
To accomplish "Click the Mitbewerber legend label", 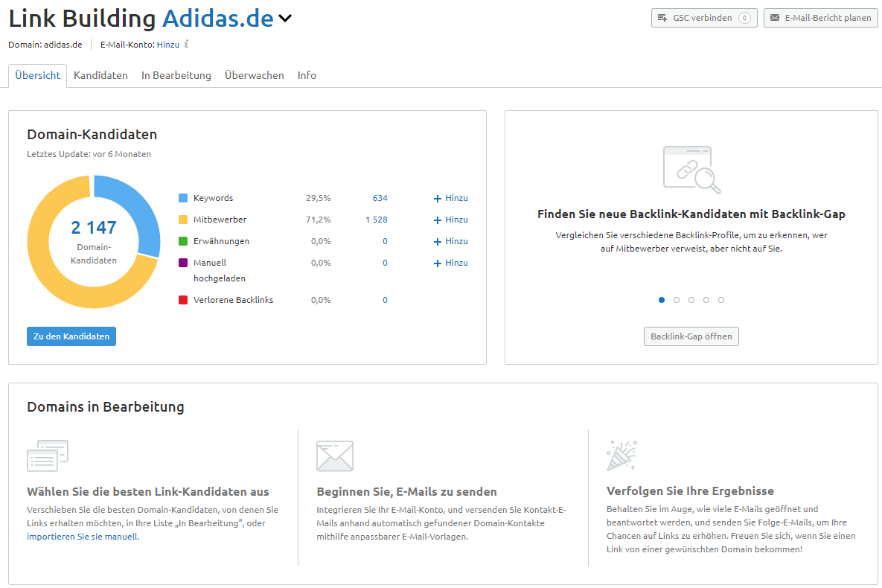I will (220, 220).
